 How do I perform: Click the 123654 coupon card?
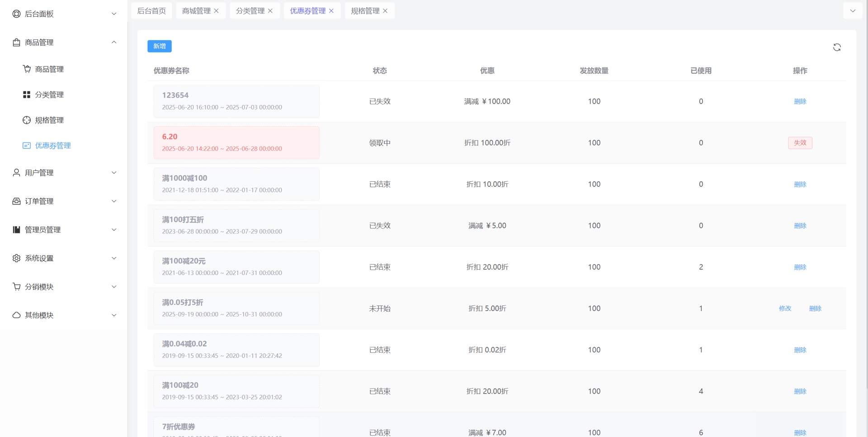tap(236, 101)
